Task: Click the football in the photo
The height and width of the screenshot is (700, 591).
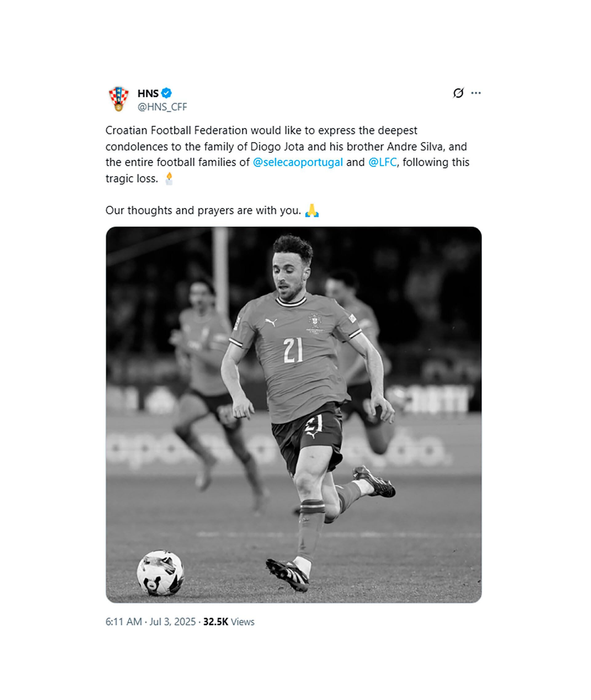Action: coord(160,573)
